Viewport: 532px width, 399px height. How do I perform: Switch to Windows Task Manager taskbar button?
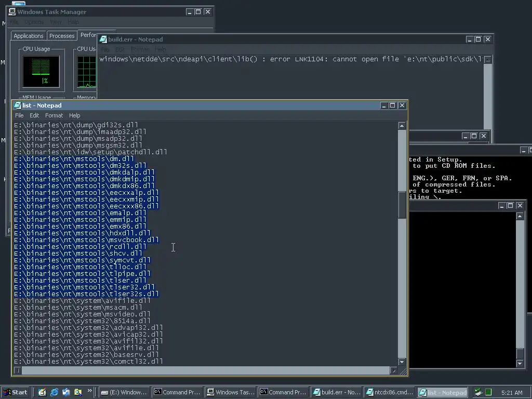pyautogui.click(x=230, y=392)
